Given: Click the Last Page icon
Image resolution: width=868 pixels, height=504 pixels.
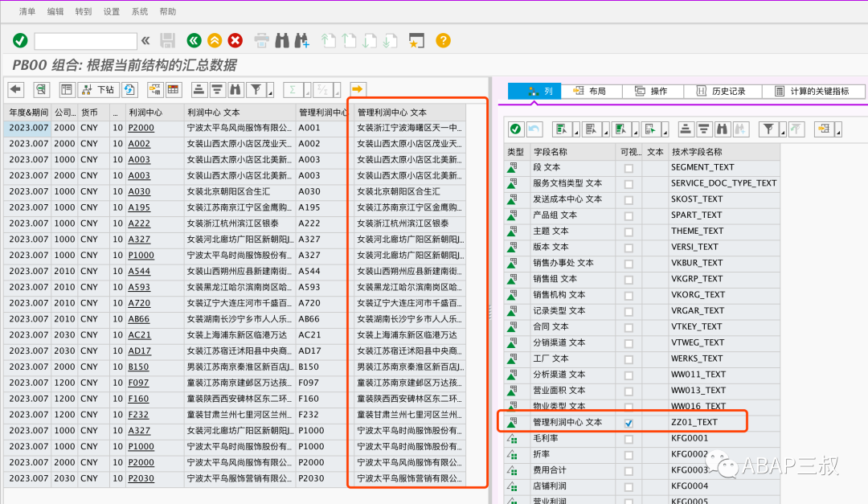Looking at the screenshot, I should coord(391,40).
